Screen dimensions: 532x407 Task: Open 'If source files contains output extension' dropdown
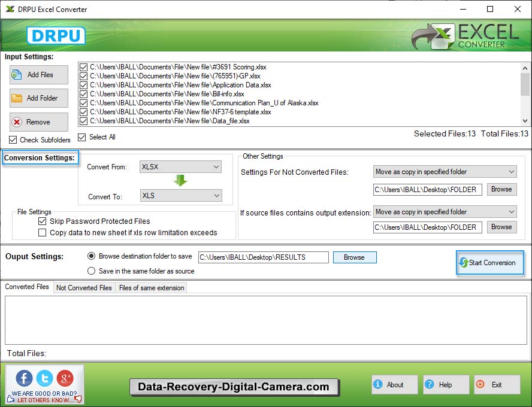[x=445, y=212]
